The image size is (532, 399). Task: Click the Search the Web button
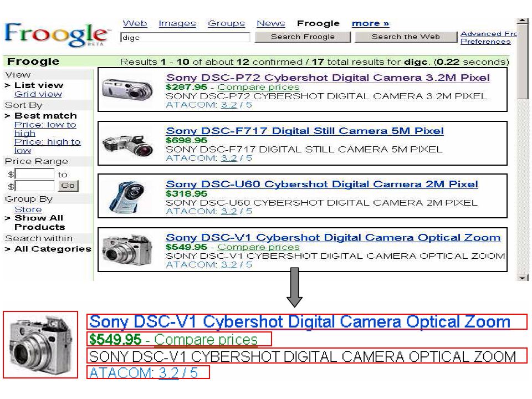tap(406, 37)
